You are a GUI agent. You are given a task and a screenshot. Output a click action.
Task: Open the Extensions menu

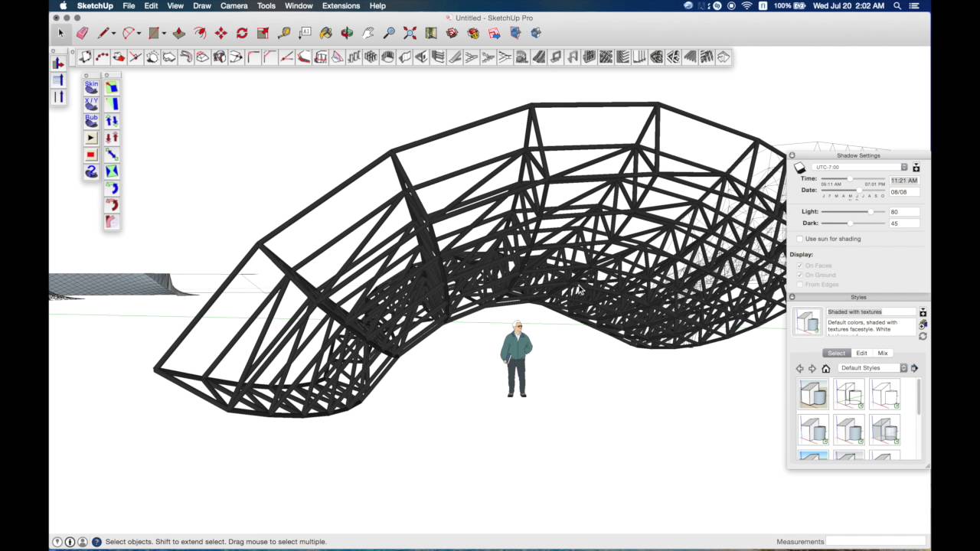(341, 5)
